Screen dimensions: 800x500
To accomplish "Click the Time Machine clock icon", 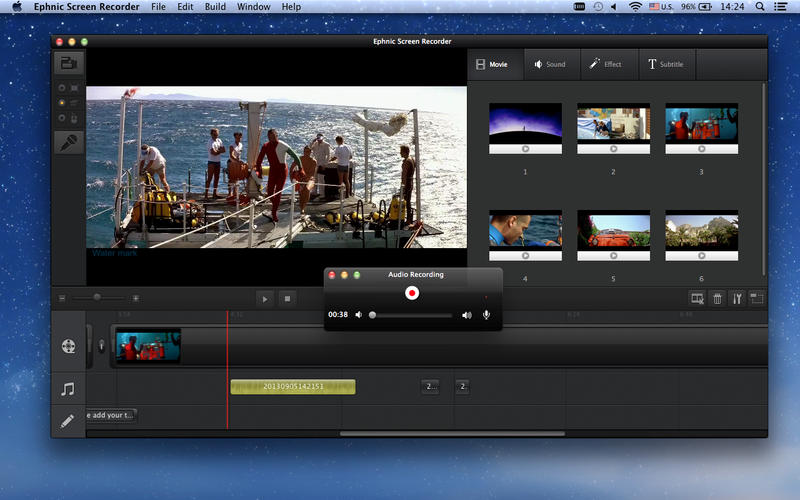I will tap(598, 7).
